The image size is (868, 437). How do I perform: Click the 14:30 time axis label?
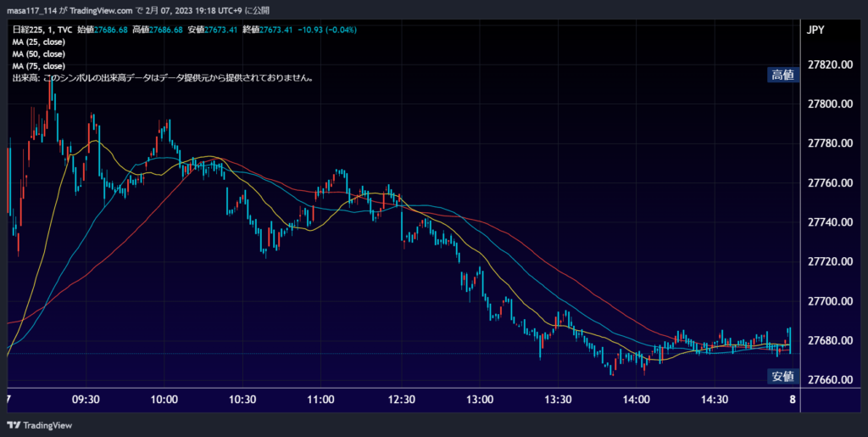tap(715, 400)
